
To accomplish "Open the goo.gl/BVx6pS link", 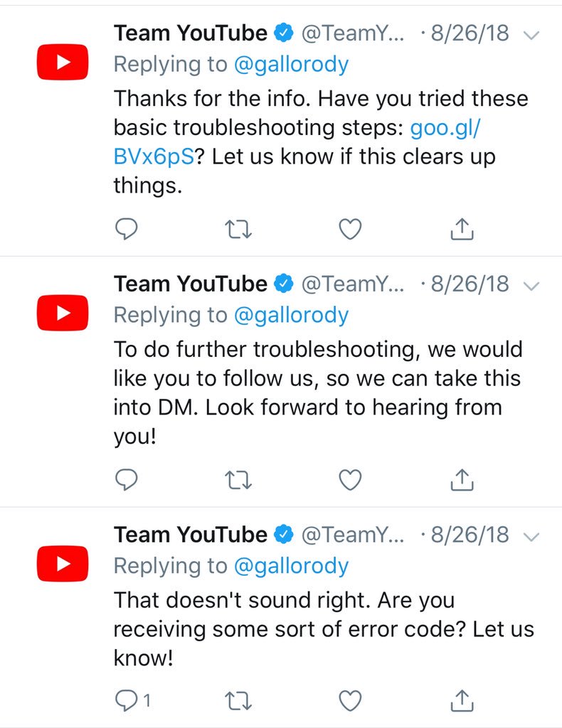I will (297, 141).
